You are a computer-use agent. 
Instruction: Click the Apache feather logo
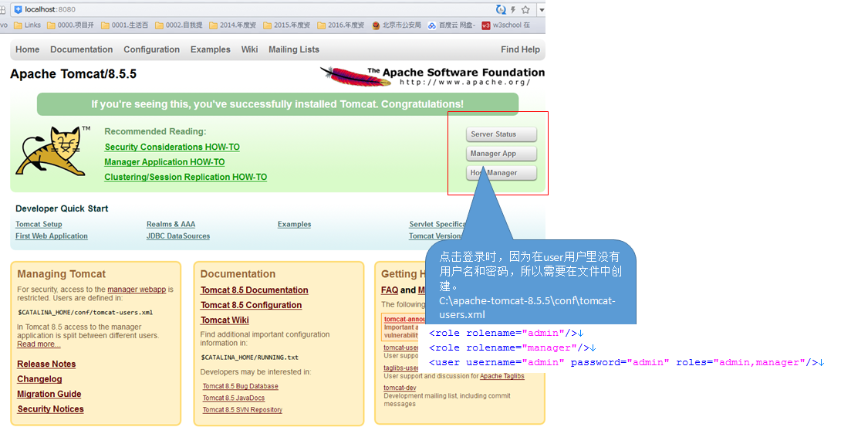pyautogui.click(x=345, y=76)
